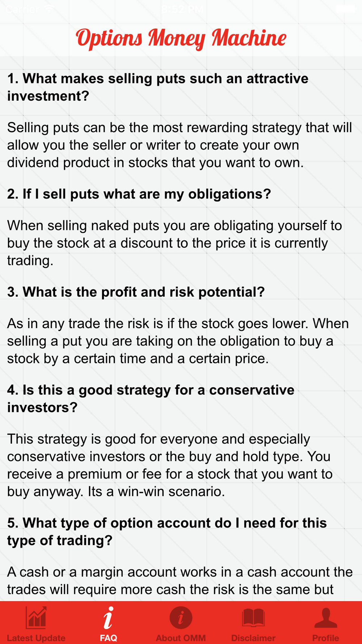Image resolution: width=362 pixels, height=644 pixels.
Task: Tap question 2 about obligations heading
Action: click(139, 194)
